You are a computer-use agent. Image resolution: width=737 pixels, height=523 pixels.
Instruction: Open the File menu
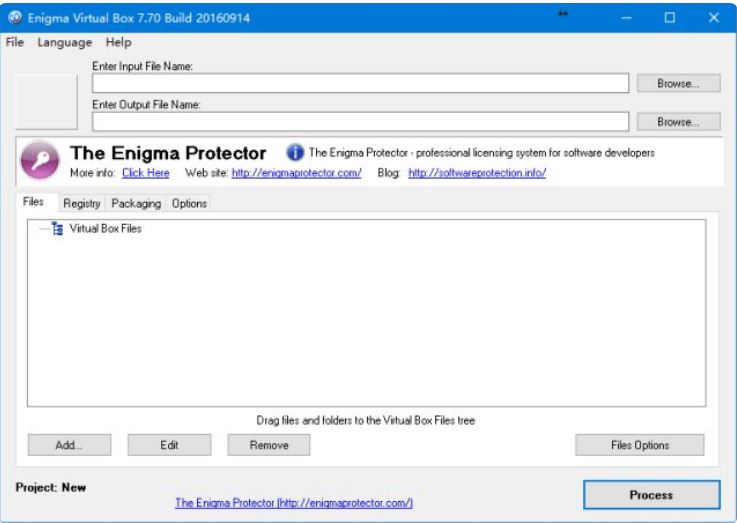[x=15, y=42]
